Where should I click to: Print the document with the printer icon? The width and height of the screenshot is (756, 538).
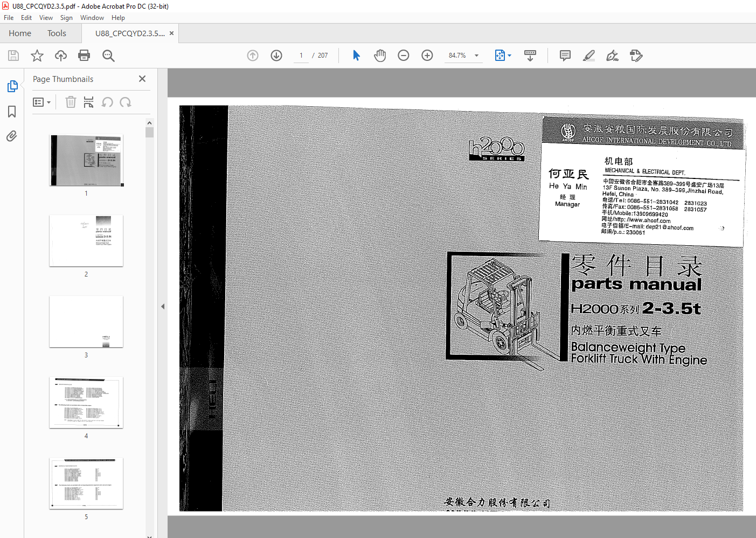click(84, 56)
